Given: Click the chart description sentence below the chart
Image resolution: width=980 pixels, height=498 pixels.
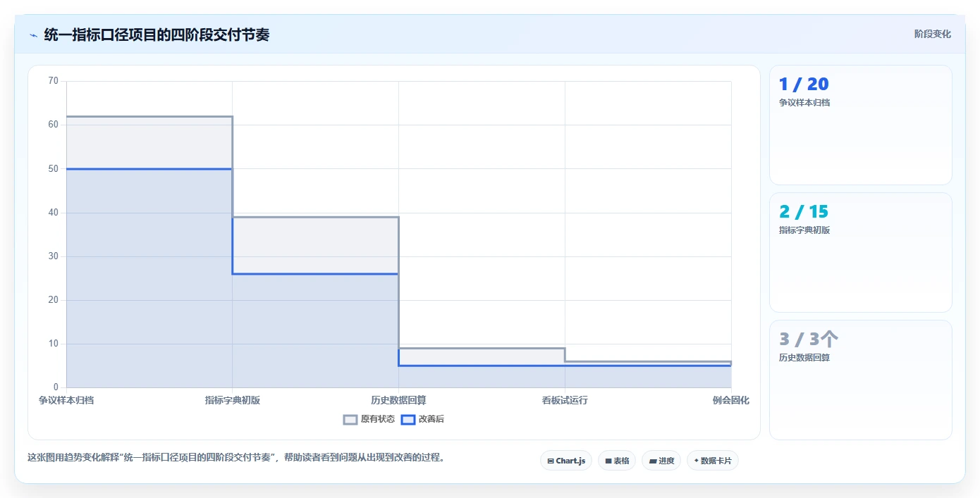Looking at the screenshot, I should [x=236, y=458].
